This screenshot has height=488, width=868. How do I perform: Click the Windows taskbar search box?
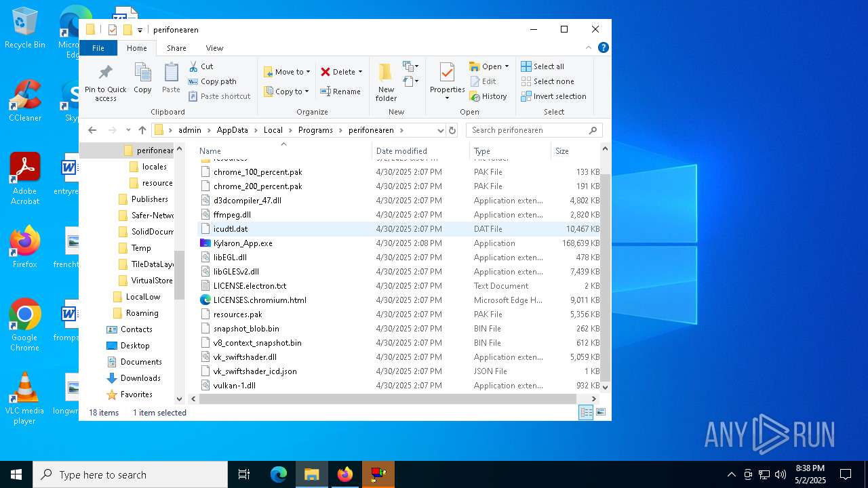(x=130, y=474)
